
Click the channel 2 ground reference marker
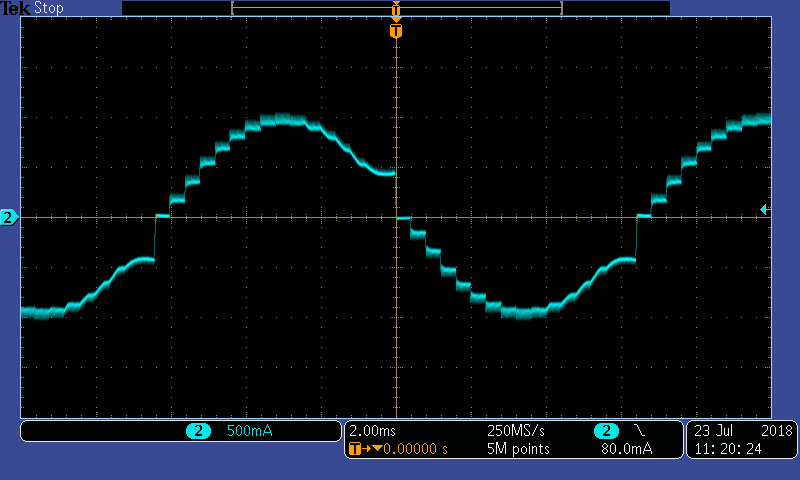8,217
